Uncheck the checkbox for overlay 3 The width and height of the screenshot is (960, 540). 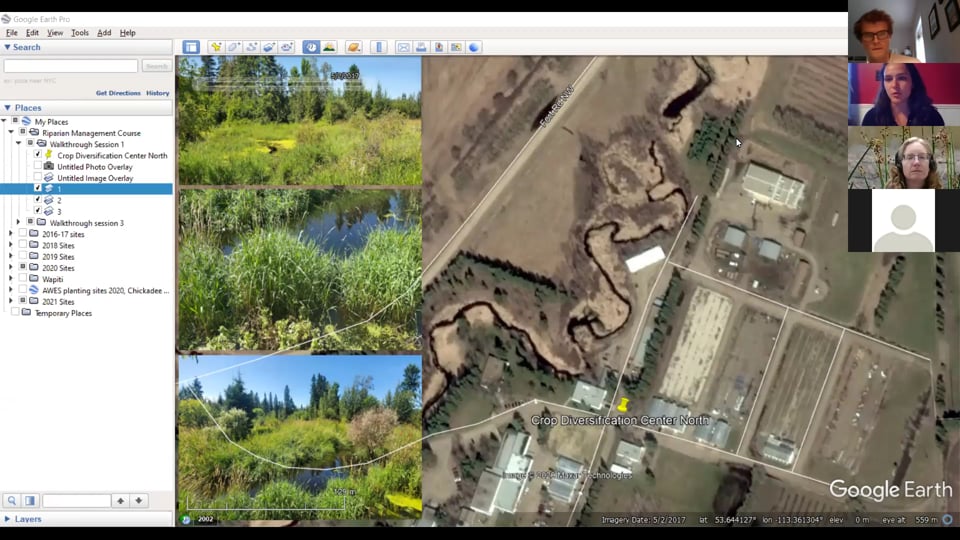(x=38, y=211)
